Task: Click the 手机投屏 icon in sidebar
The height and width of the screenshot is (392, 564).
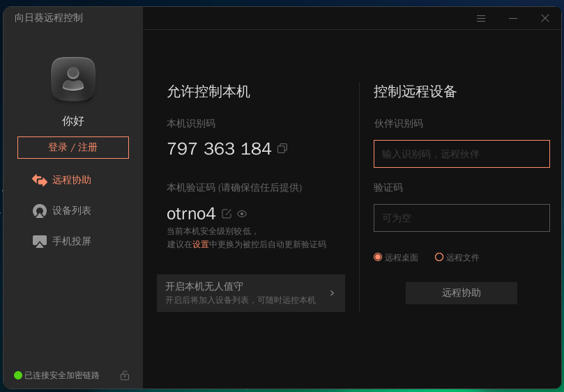Action: pos(40,242)
